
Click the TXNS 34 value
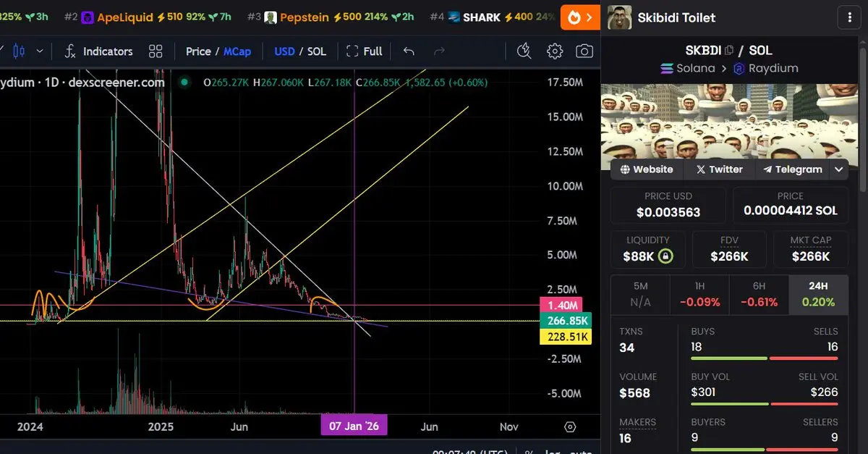(627, 348)
